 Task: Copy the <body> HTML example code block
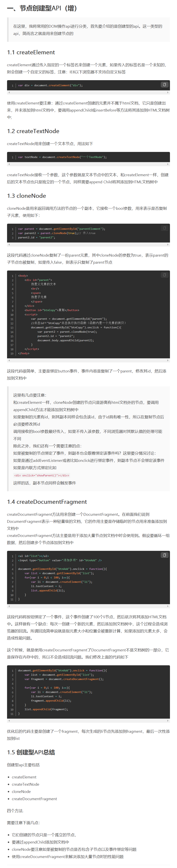click(x=164, y=275)
